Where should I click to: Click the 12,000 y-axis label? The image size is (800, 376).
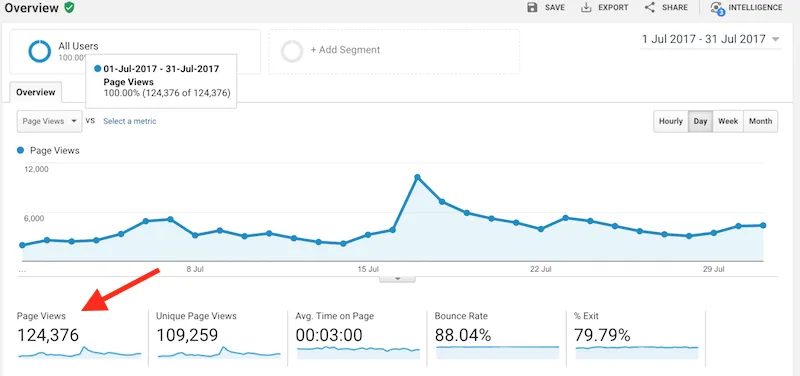[36, 169]
